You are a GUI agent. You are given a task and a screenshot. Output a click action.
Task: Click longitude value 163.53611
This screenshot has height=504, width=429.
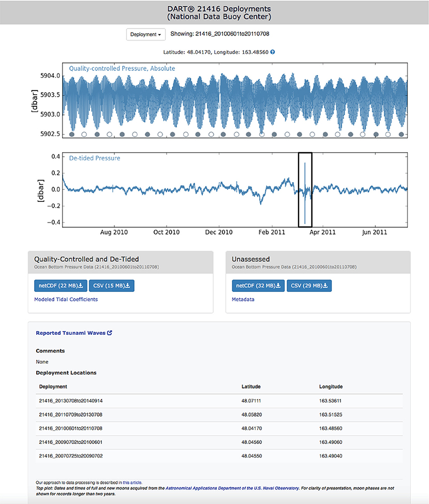pyautogui.click(x=330, y=401)
